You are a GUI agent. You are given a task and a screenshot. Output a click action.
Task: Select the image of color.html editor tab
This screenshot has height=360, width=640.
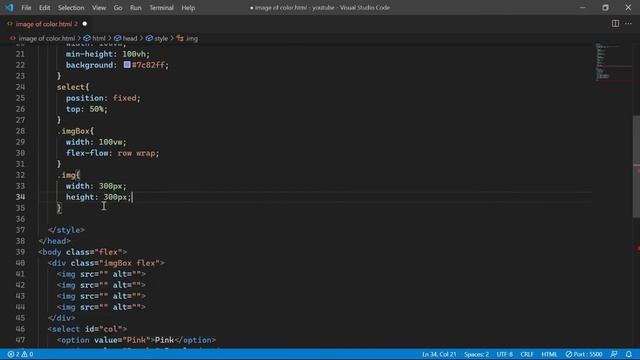point(43,24)
